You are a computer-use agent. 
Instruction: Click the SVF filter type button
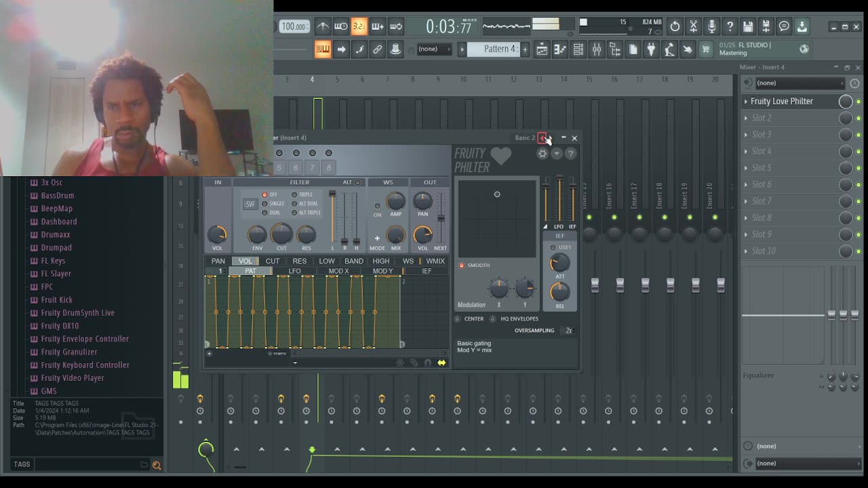click(250, 204)
